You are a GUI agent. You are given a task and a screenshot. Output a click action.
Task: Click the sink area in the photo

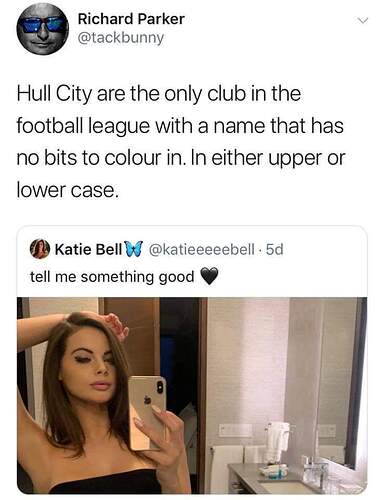(287, 479)
